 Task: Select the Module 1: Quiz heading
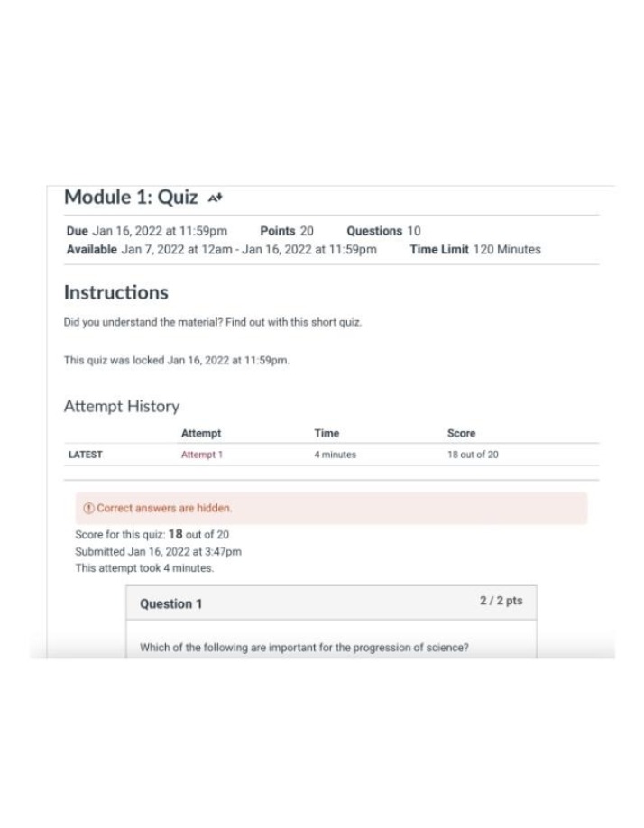[131, 197]
